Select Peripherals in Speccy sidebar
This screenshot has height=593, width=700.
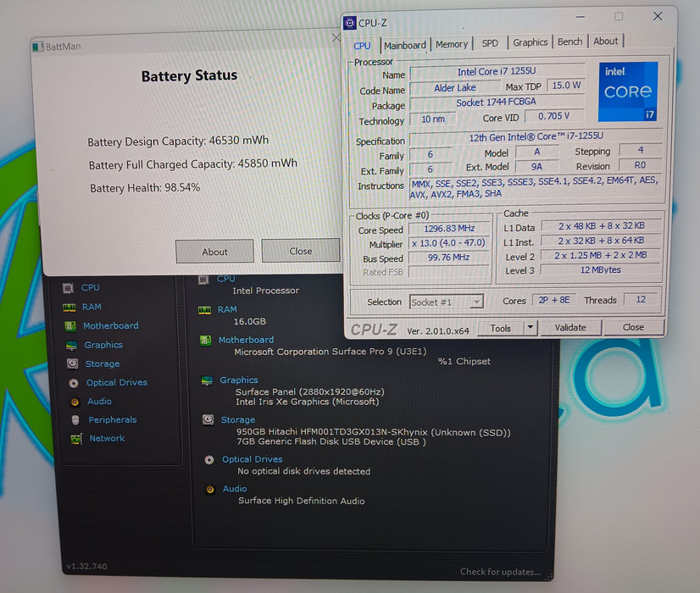pyautogui.click(x=113, y=420)
